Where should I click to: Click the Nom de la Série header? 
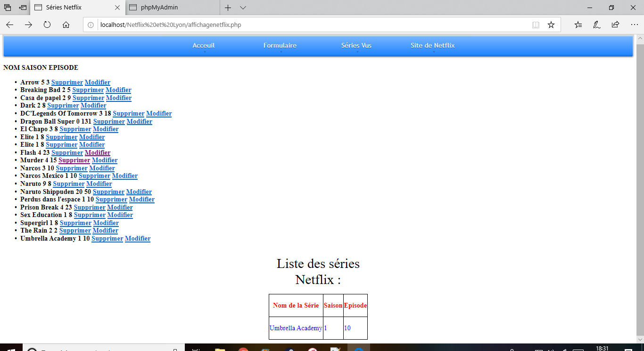(x=296, y=305)
